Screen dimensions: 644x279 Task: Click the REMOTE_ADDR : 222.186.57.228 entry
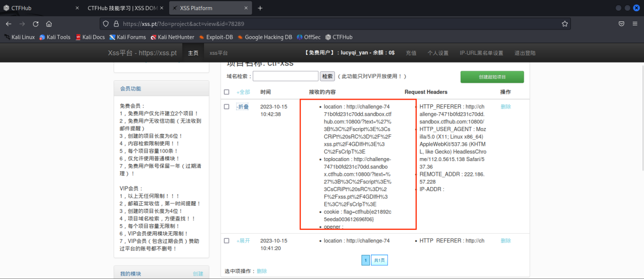452,177
